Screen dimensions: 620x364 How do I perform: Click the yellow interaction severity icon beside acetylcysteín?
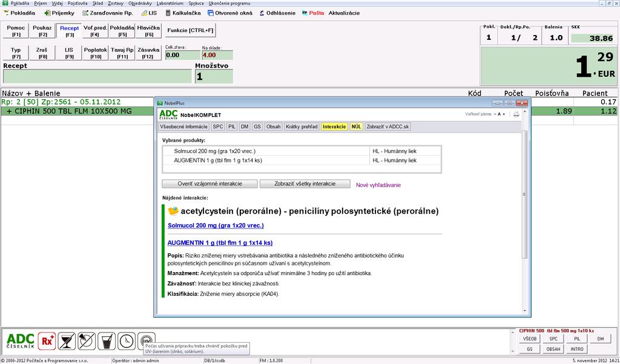173,211
